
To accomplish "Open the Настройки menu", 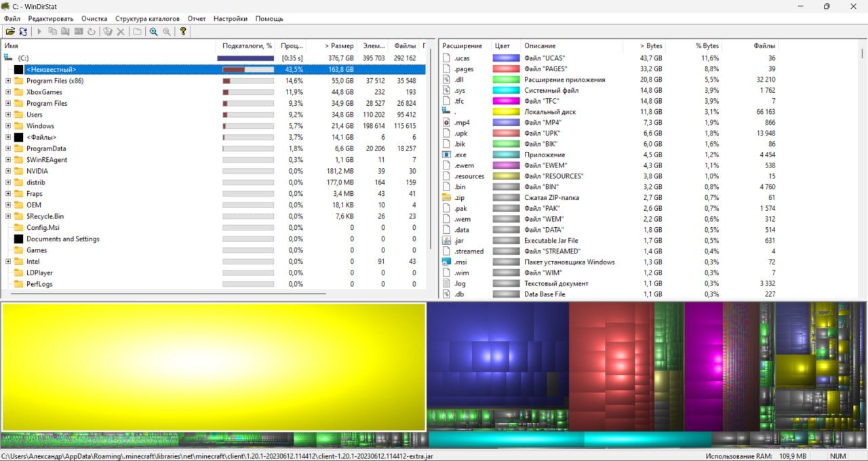I will click(231, 18).
